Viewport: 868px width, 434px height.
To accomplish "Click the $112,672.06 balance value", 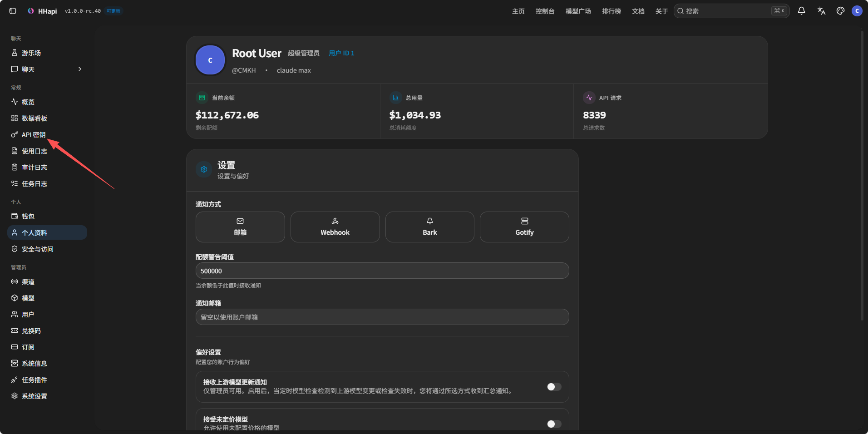I will click(x=227, y=115).
